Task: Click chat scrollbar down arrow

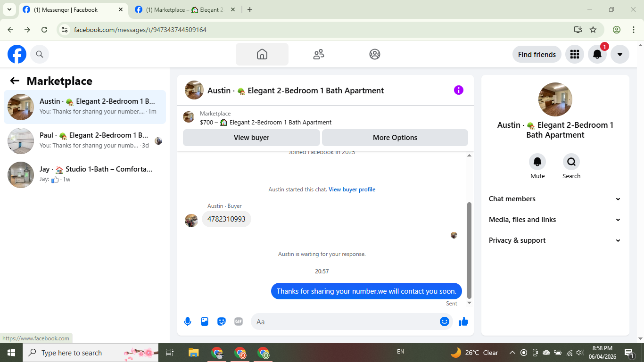Action: click(x=469, y=303)
